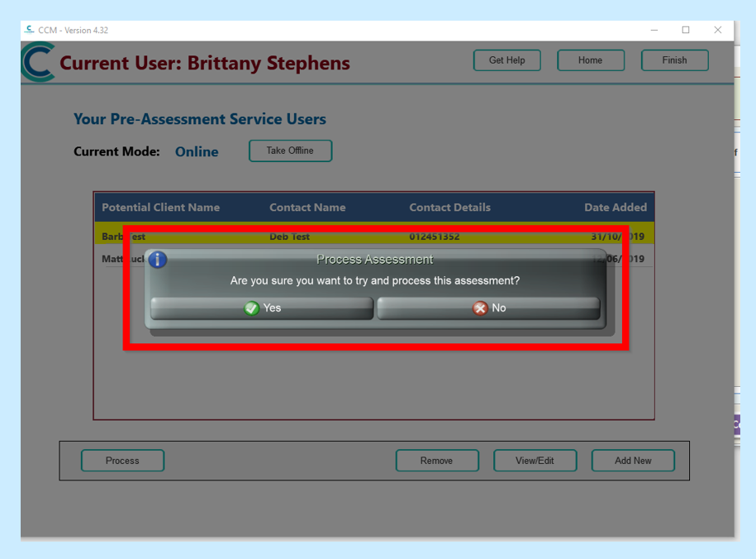Decline with the red X No button
The image size is (756, 559).
coord(488,308)
